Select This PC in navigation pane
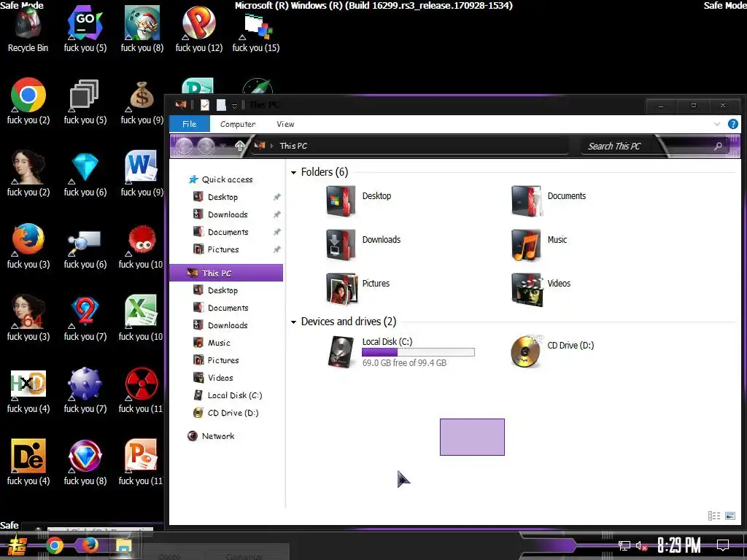747x560 pixels. pos(226,273)
